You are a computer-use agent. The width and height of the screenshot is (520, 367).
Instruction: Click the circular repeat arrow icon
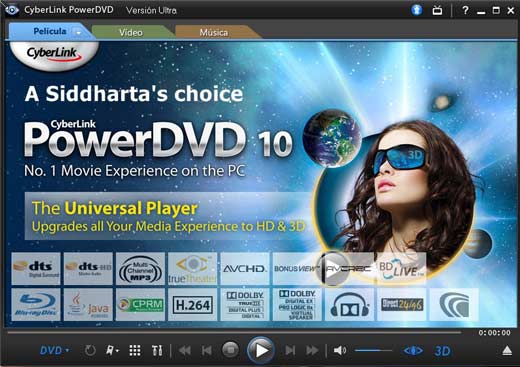tap(90, 351)
